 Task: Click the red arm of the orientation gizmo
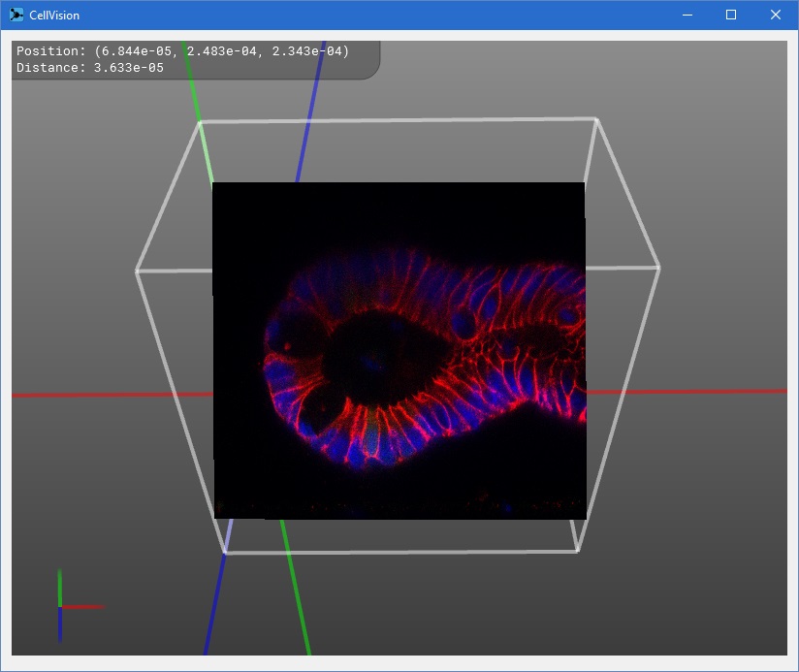click(85, 607)
